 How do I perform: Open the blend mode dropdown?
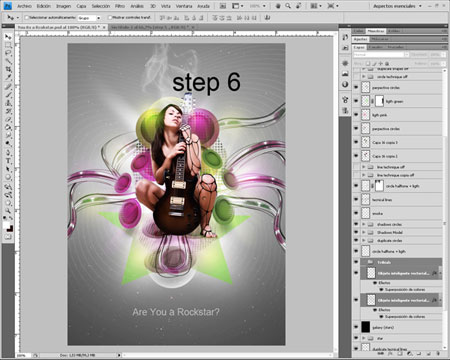381,54
